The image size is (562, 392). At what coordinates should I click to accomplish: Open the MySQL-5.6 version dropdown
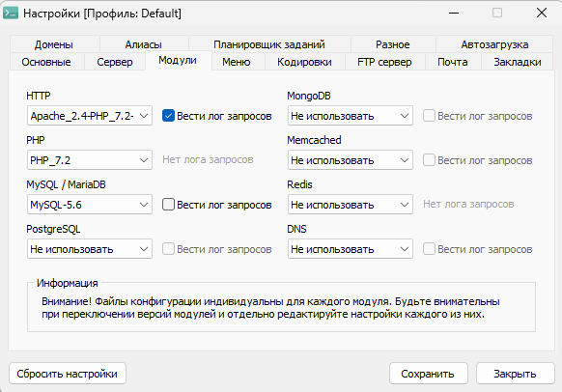pyautogui.click(x=90, y=205)
